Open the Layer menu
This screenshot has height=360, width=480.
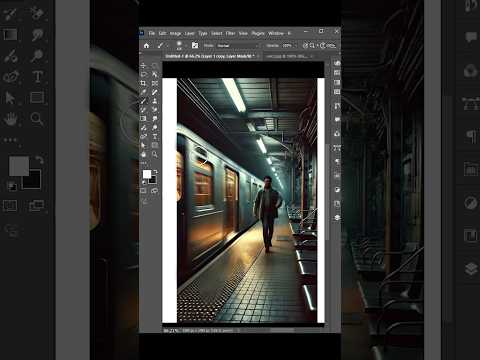tap(189, 33)
